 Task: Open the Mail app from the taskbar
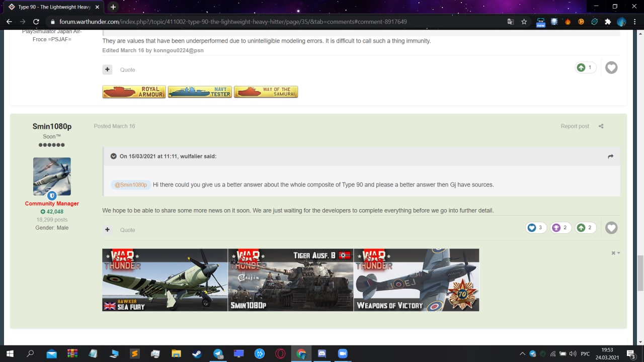tap(52, 353)
